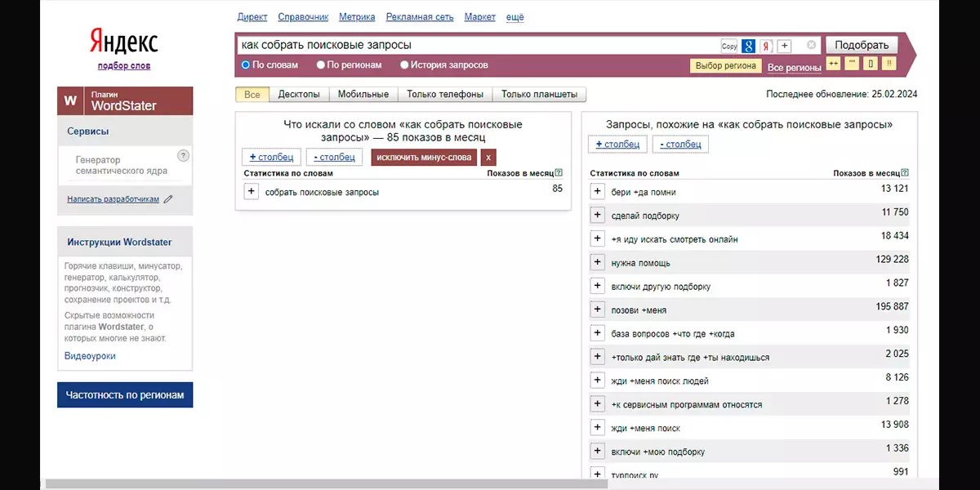The height and width of the screenshot is (490, 980).
Task: Open the Написать разработчикам link
Action: [113, 199]
